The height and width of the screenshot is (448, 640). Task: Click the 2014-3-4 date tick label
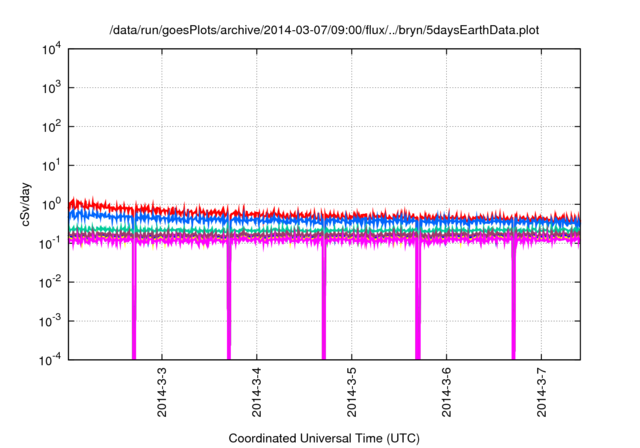pos(257,392)
